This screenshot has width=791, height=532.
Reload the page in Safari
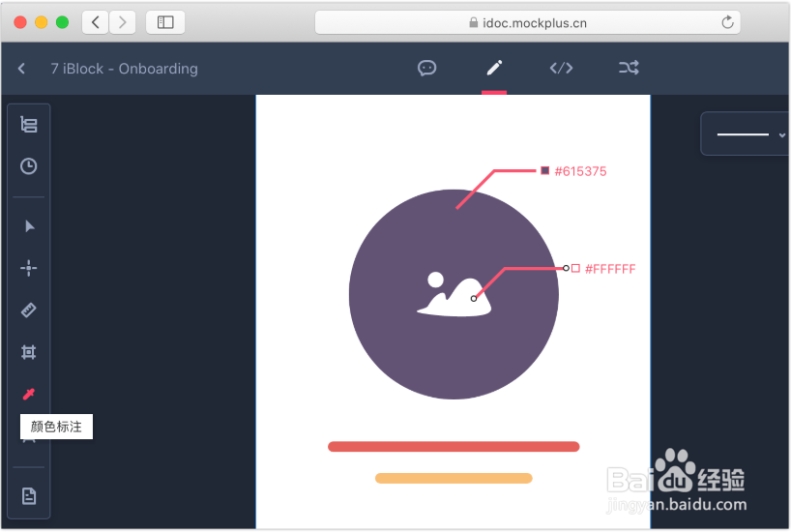pos(727,22)
